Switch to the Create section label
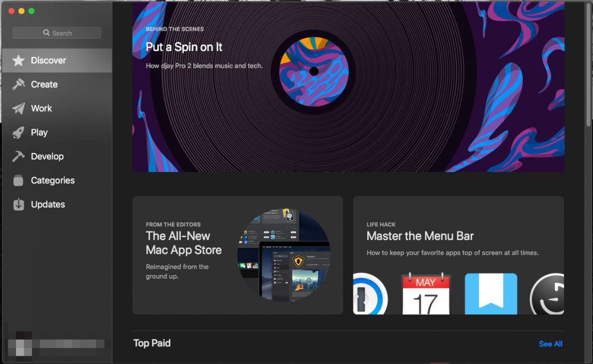This screenshot has width=593, height=364. coord(44,84)
